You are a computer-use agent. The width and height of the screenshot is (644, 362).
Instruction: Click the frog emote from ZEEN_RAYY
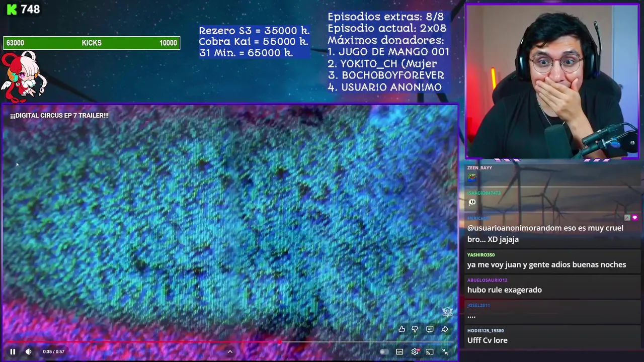point(472,177)
